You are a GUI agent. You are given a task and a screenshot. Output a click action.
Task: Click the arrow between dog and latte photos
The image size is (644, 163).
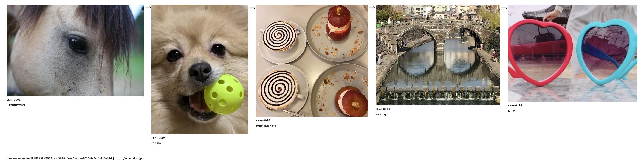tap(252, 8)
